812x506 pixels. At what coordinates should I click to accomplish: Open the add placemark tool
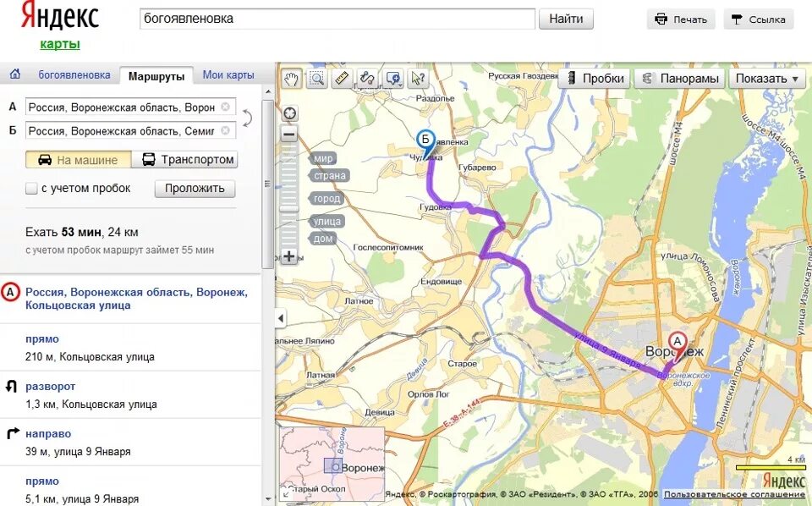pyautogui.click(x=393, y=79)
